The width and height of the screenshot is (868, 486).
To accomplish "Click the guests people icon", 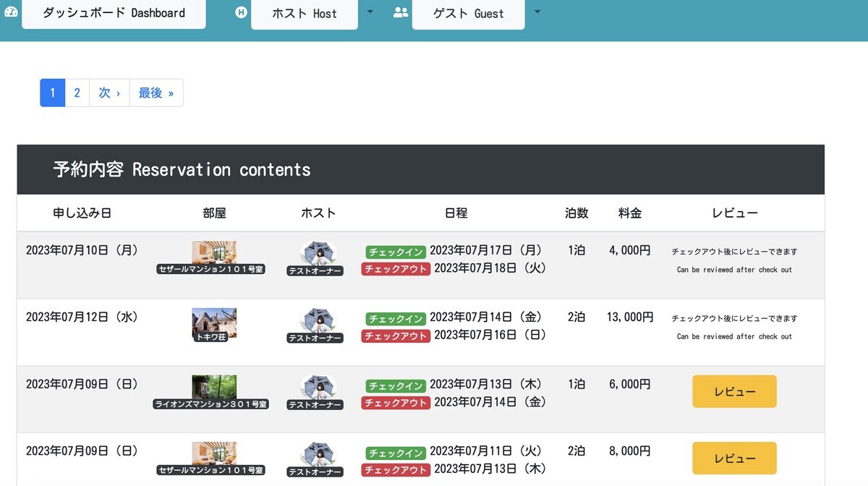I will [401, 12].
